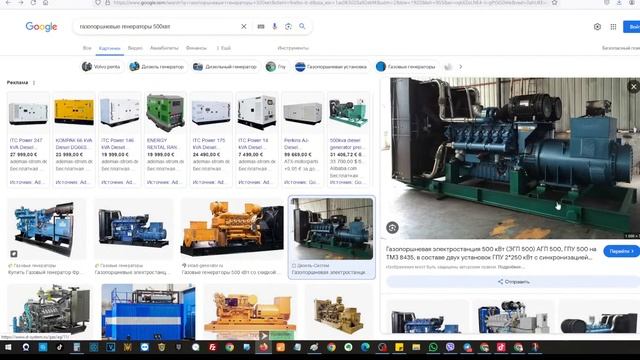
Task: Select the Картинки tab
Action: [x=110, y=49]
